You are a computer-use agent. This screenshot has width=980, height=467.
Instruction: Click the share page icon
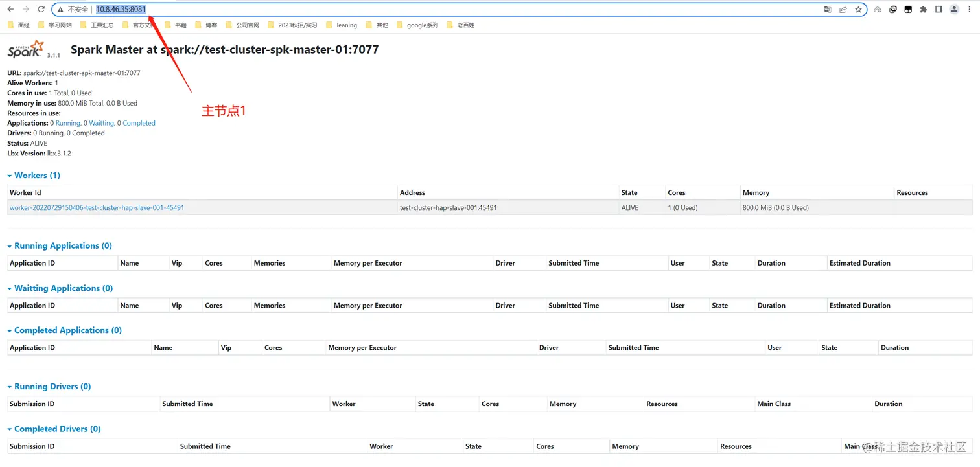[843, 10]
